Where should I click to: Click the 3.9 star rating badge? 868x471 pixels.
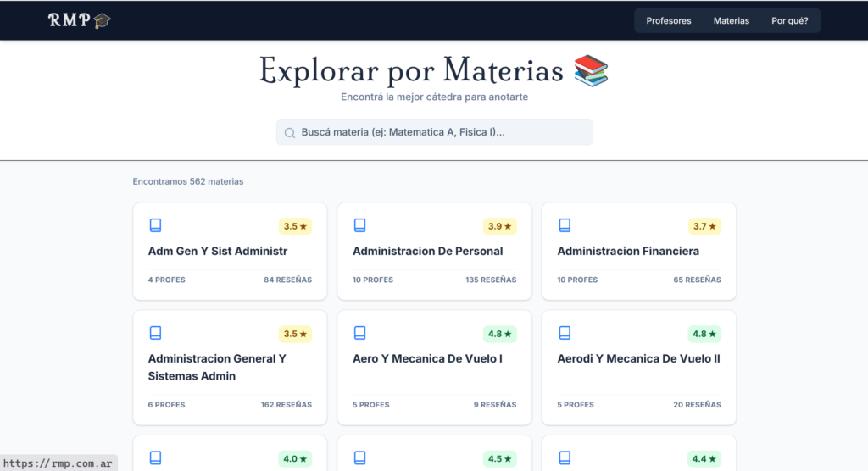[499, 227]
